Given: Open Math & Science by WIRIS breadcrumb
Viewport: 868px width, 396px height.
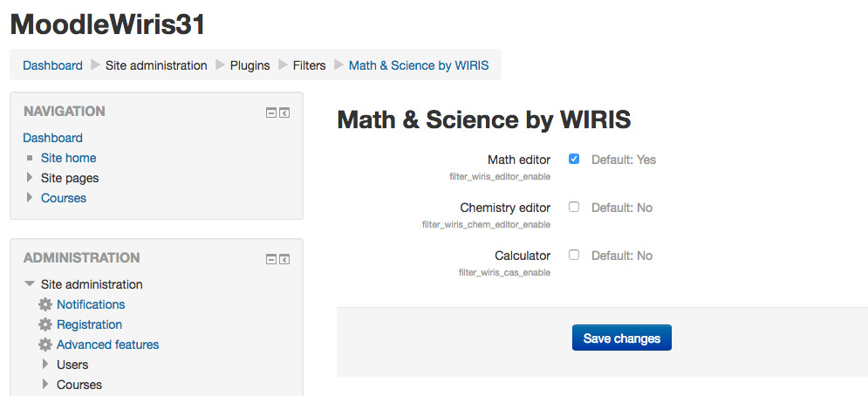Looking at the screenshot, I should (x=419, y=65).
